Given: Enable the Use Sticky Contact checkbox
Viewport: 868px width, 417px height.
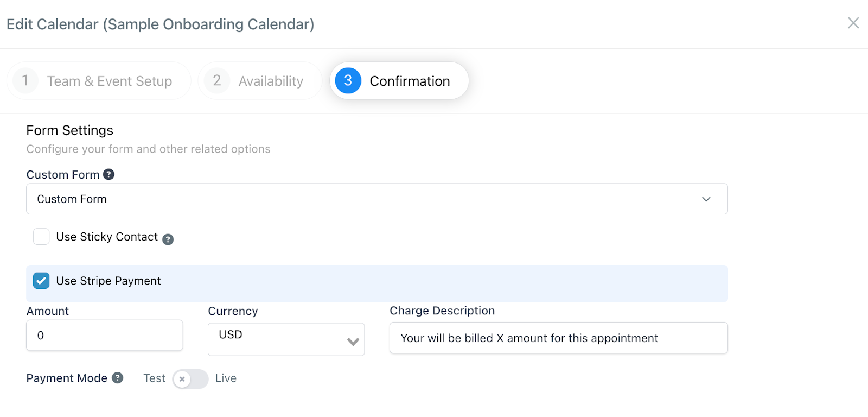Looking at the screenshot, I should (x=41, y=237).
